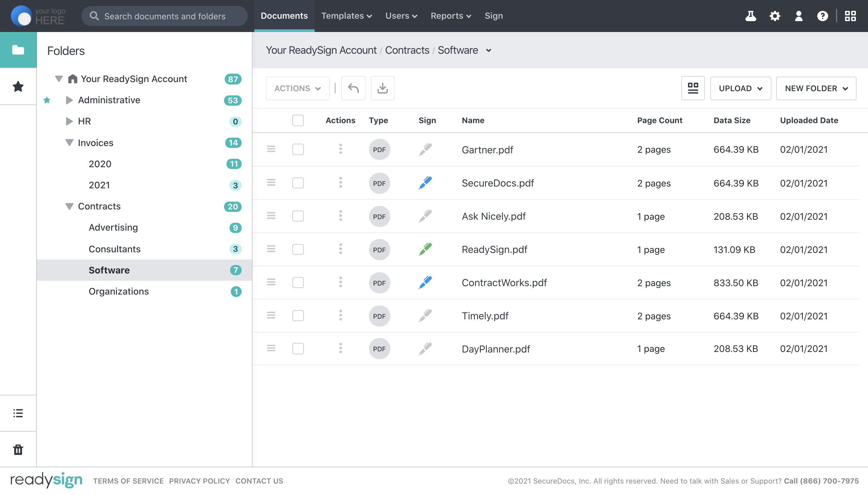
Task: Go to Your ReadySign Account breadcrumb
Action: pyautogui.click(x=321, y=50)
